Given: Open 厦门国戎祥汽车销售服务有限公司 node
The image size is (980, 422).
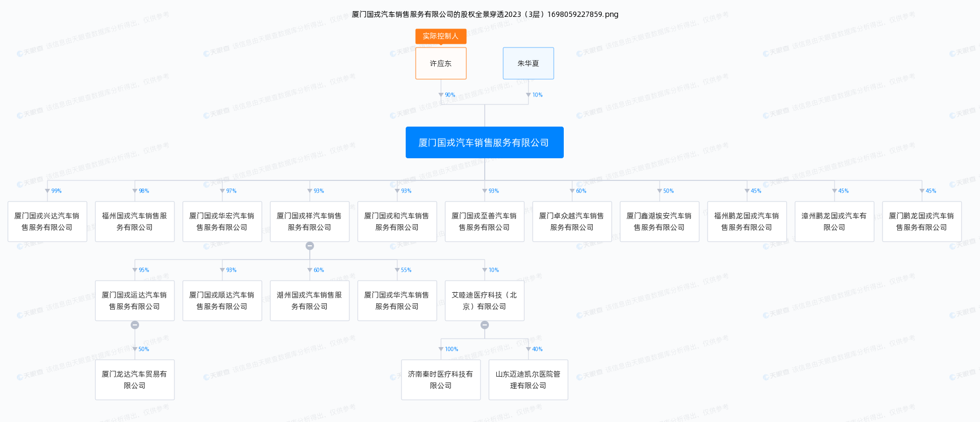Looking at the screenshot, I should (x=310, y=222).
